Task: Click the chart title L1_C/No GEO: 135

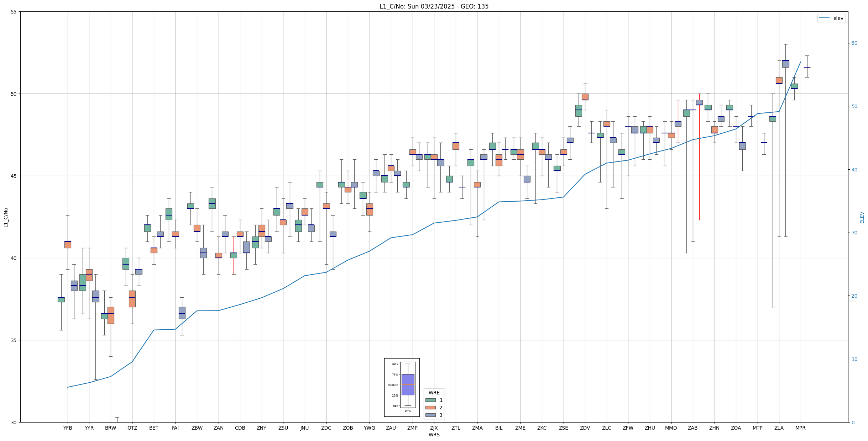Action: coord(434,6)
